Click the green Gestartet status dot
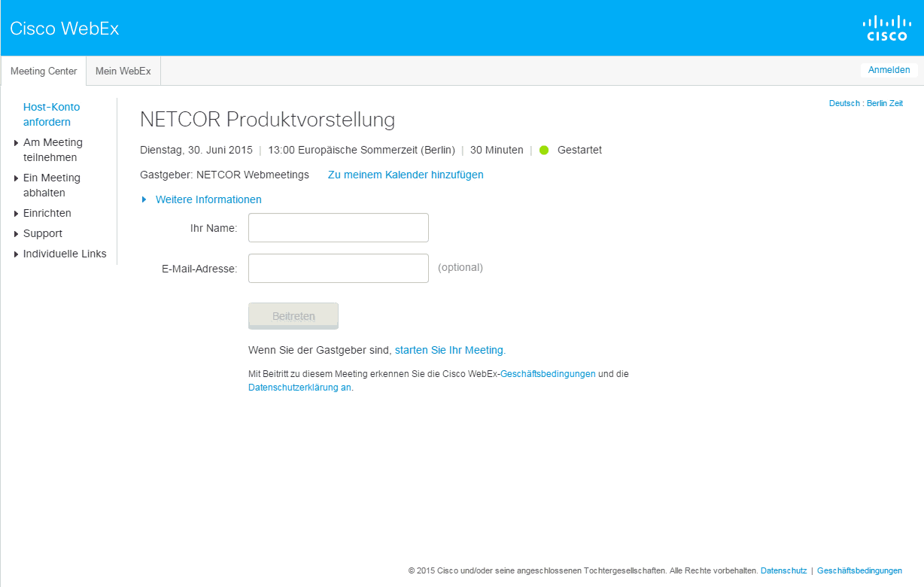924x587 pixels. click(544, 150)
